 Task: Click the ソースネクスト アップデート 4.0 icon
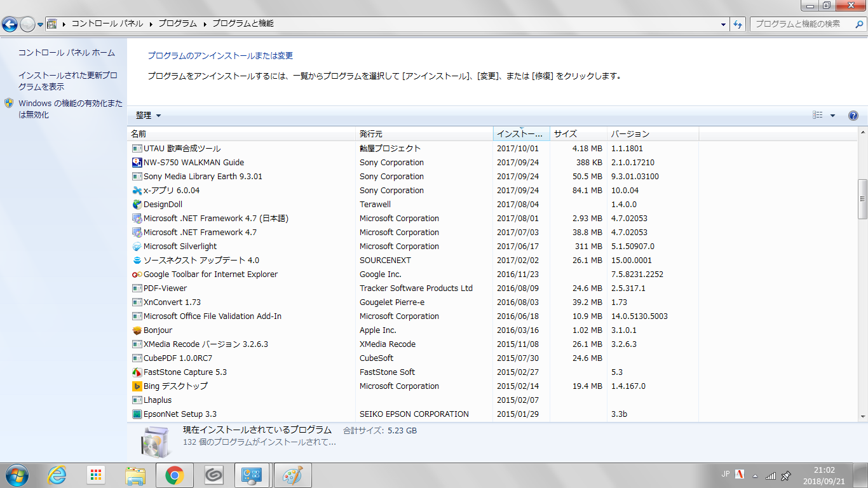137,261
